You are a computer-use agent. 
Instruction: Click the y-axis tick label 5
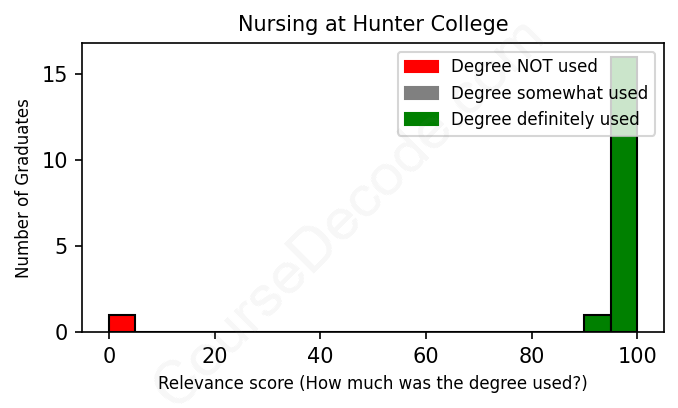pos(63,246)
